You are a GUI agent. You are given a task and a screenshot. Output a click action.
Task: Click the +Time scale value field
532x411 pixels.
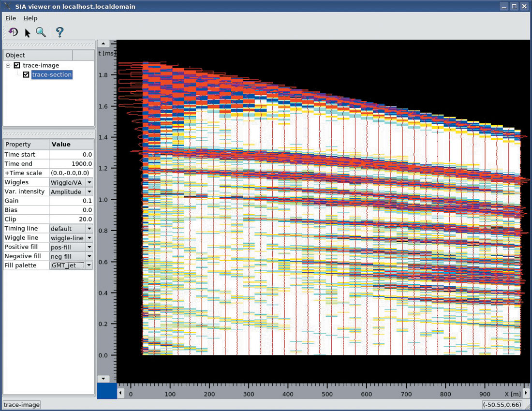coord(71,173)
